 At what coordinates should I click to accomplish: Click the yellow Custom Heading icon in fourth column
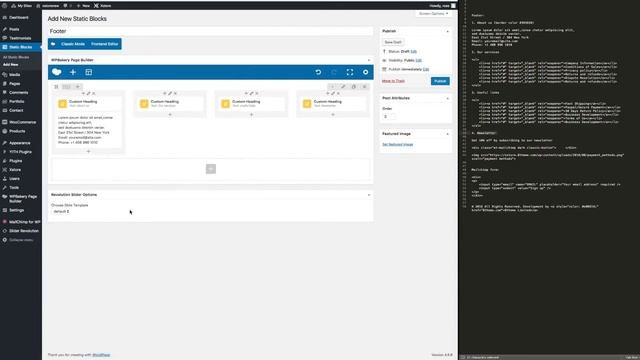pyautogui.click(x=307, y=104)
